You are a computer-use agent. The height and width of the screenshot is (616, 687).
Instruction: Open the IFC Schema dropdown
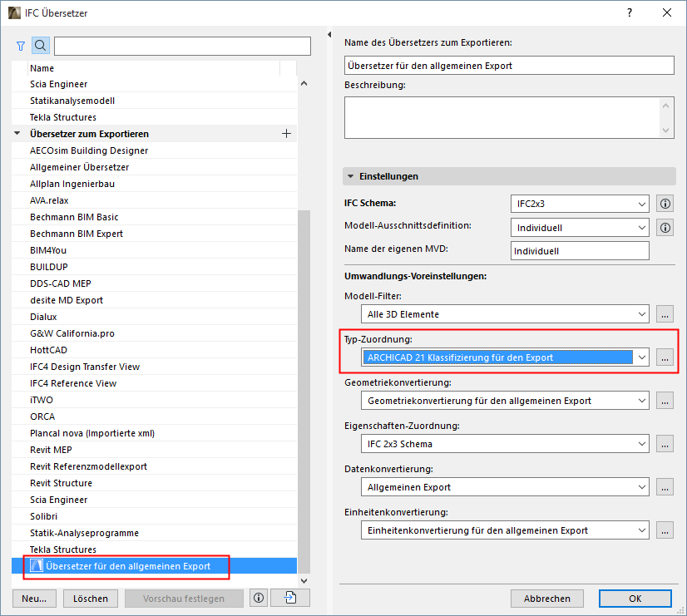coord(580,204)
